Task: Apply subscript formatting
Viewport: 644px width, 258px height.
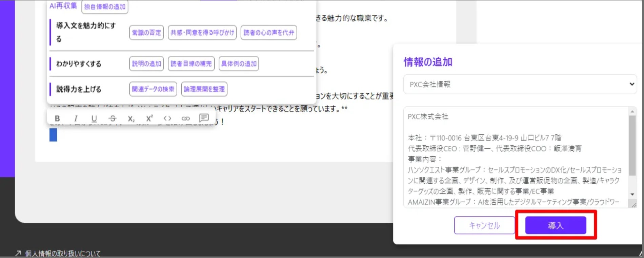Action: pos(131,118)
